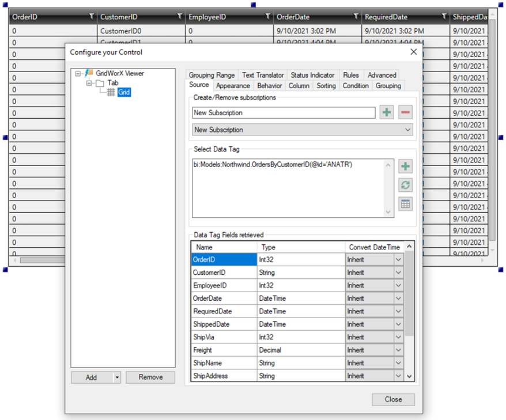Viewport: 506px width, 420px height.
Task: Click the table icon beside data tag box
Action: point(405,203)
